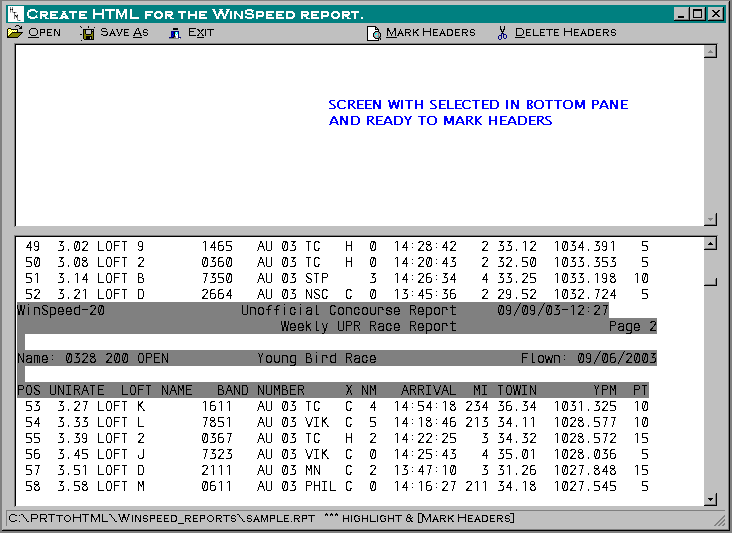
Task: Click band number '0360' in row 50
Action: pos(217,262)
